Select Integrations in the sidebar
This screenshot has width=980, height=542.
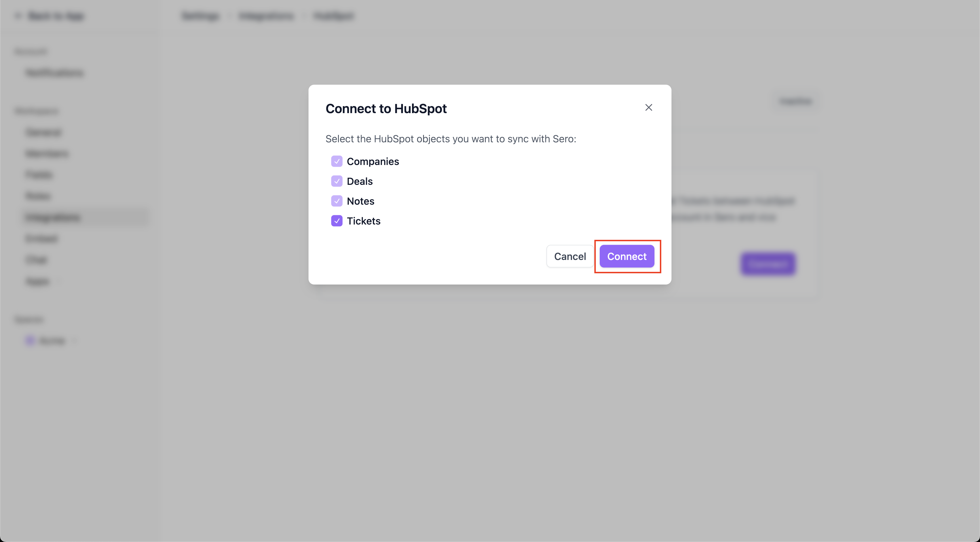pyautogui.click(x=53, y=217)
